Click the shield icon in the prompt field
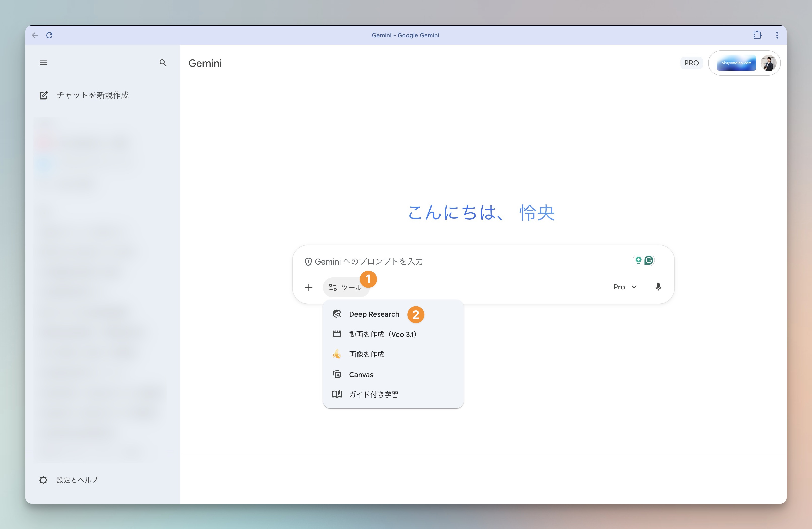 308,261
